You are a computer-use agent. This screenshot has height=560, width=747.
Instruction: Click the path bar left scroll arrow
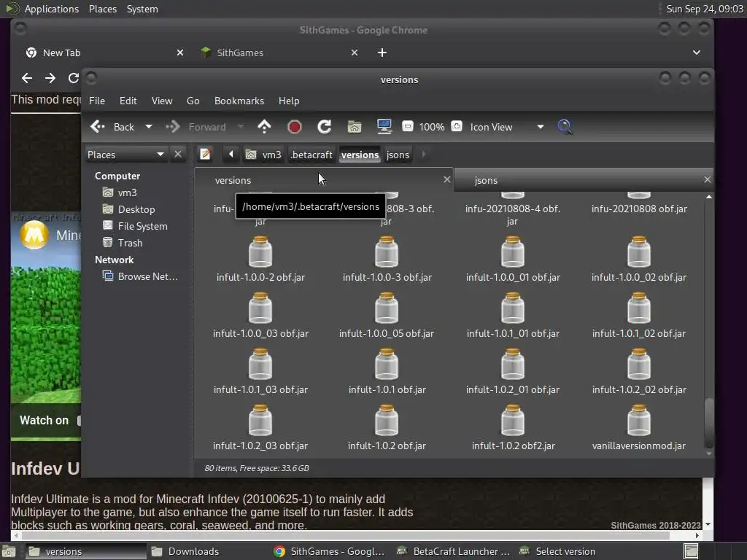pos(231,155)
